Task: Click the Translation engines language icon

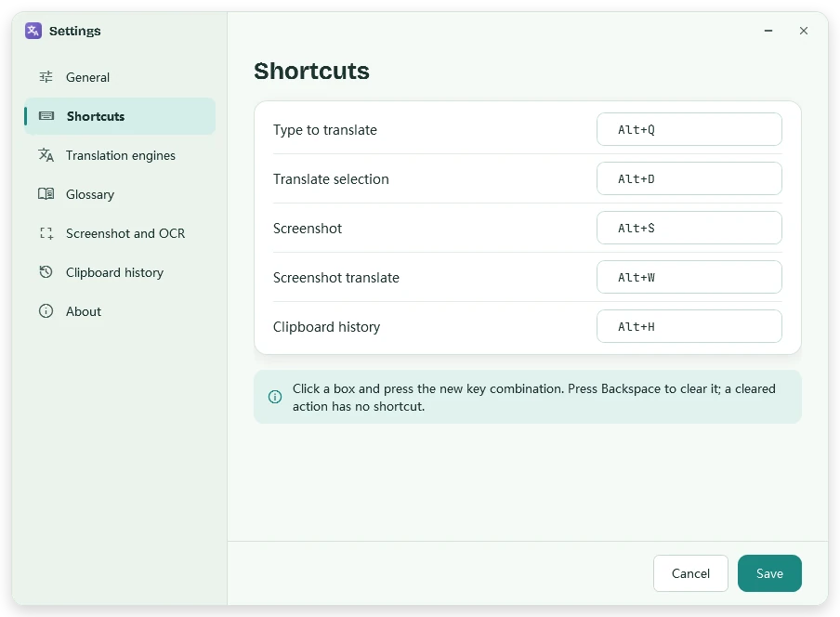Action: [46, 155]
